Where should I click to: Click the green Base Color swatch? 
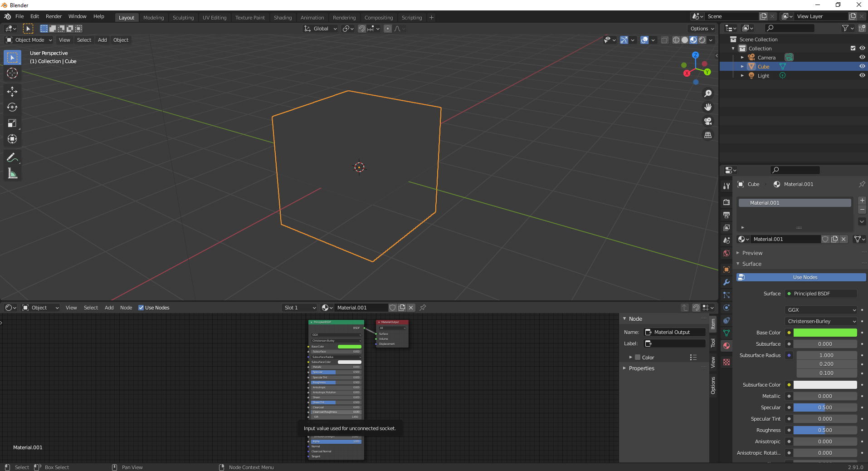825,333
